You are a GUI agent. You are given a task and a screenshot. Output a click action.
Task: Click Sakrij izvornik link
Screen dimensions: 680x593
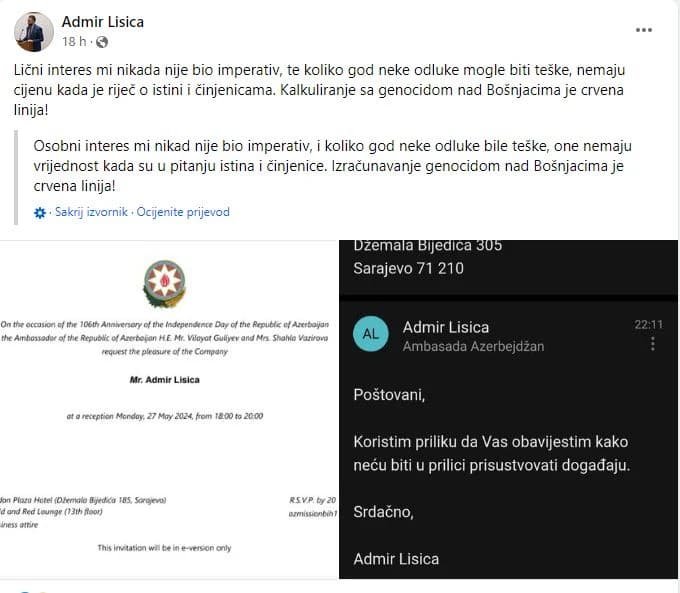(92, 212)
